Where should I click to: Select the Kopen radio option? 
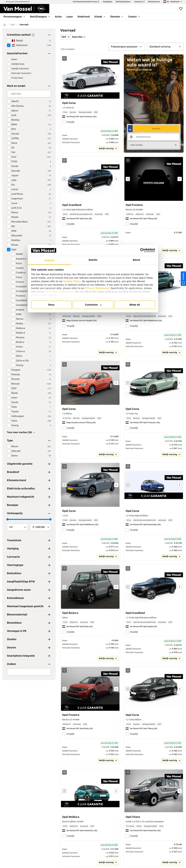click(9, 59)
